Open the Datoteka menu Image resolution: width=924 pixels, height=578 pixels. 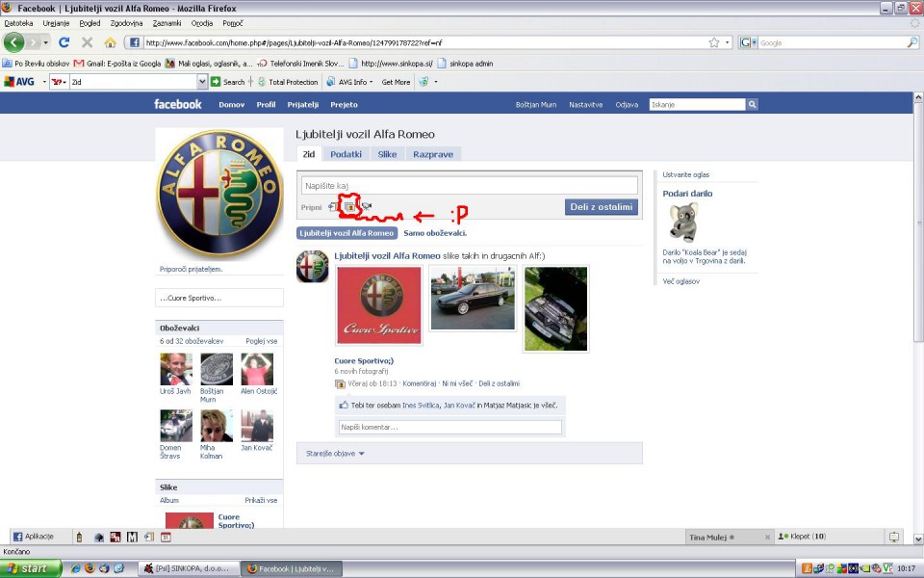click(18, 23)
